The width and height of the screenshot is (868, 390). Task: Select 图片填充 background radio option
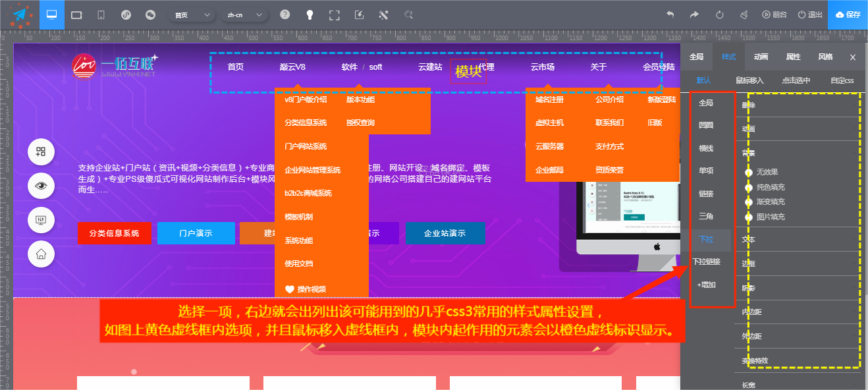[x=749, y=217]
